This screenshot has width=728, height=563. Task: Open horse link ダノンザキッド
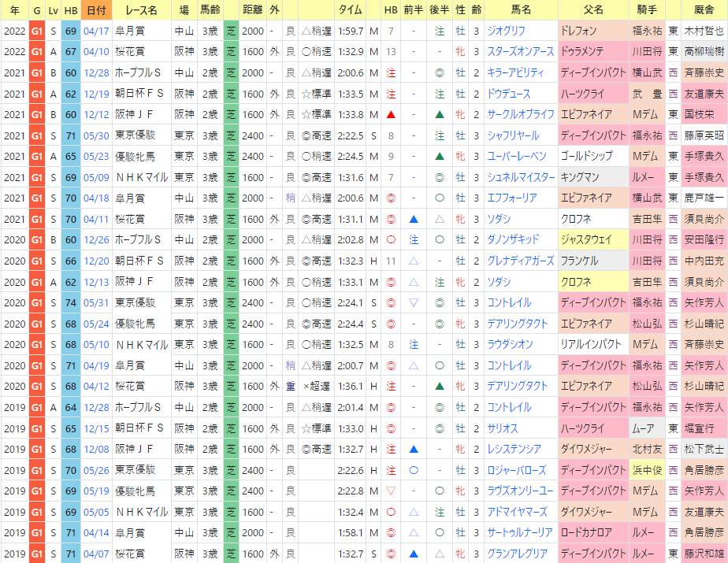(x=513, y=240)
